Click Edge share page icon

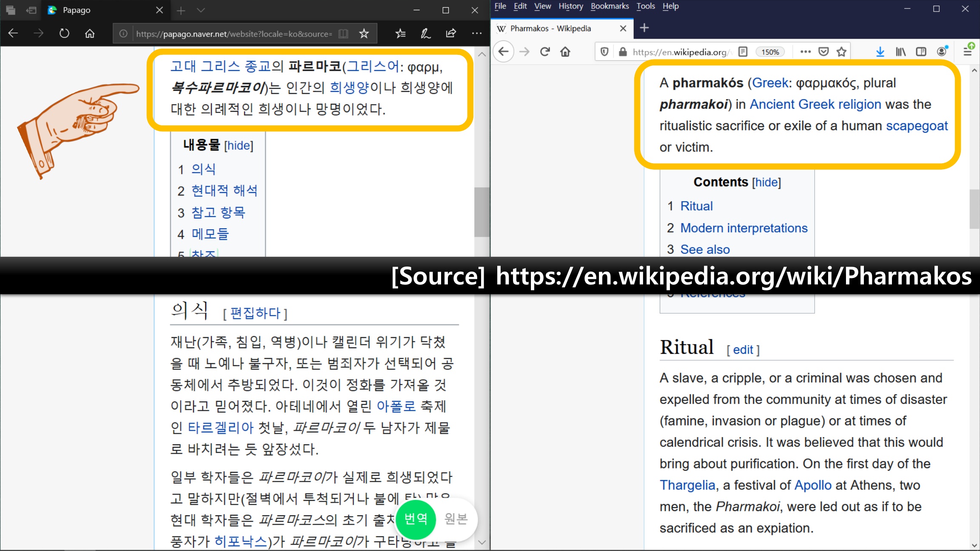451,34
